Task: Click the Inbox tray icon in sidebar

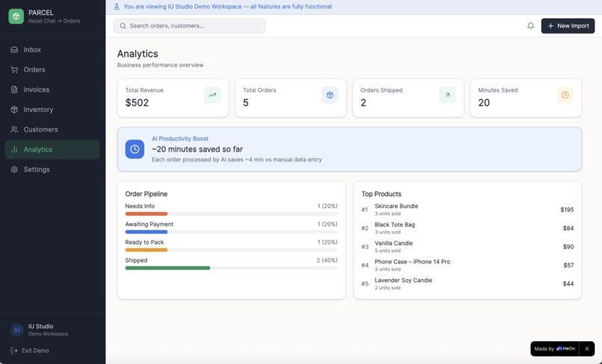Action: pos(14,49)
